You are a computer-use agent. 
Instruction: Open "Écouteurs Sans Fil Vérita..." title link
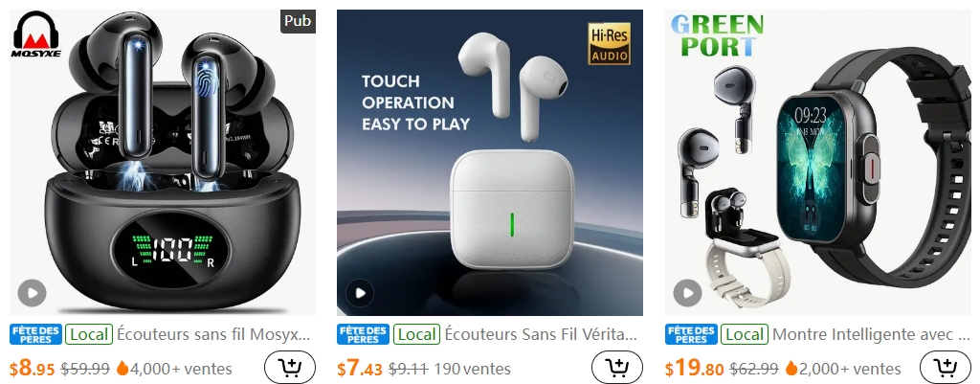pyautogui.click(x=542, y=334)
